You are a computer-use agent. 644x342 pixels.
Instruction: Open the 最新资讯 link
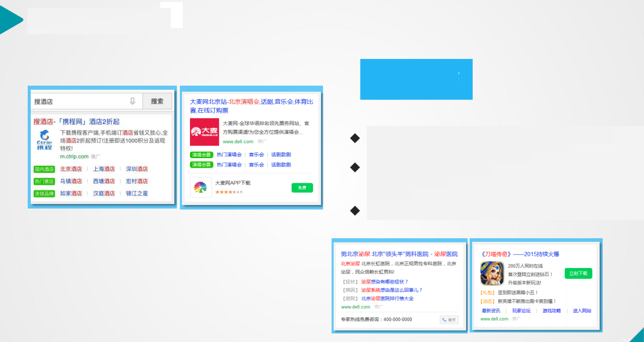(491, 311)
